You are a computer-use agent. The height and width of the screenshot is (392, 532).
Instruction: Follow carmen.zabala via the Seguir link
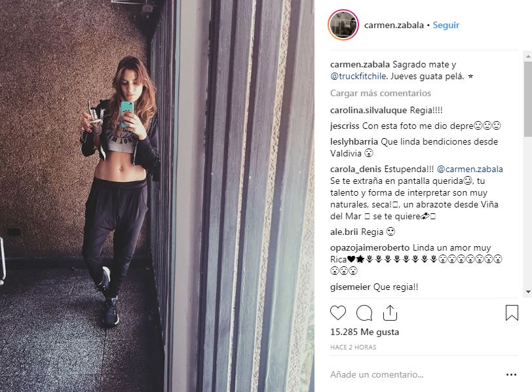pyautogui.click(x=446, y=25)
